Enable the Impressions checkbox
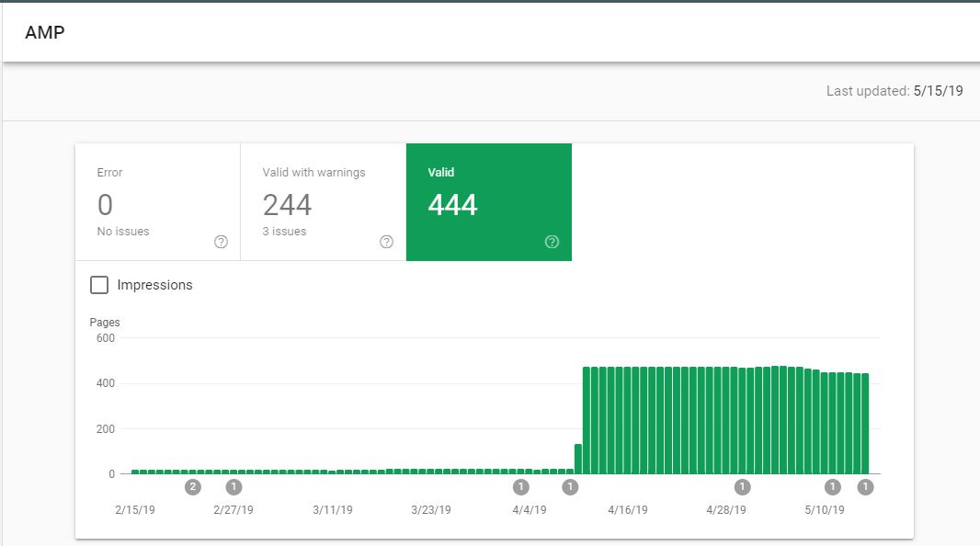The width and height of the screenshot is (980, 546). (x=99, y=285)
